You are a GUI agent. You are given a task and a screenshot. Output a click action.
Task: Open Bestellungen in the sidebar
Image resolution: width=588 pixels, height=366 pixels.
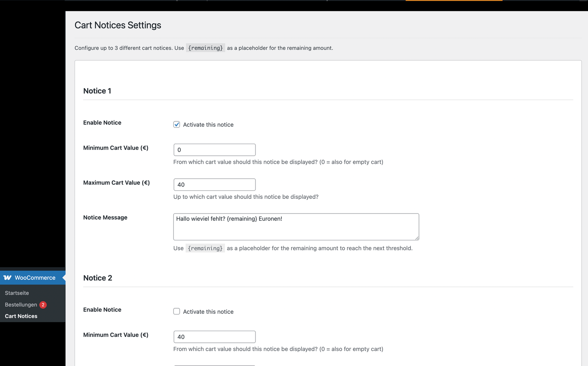pyautogui.click(x=21, y=305)
